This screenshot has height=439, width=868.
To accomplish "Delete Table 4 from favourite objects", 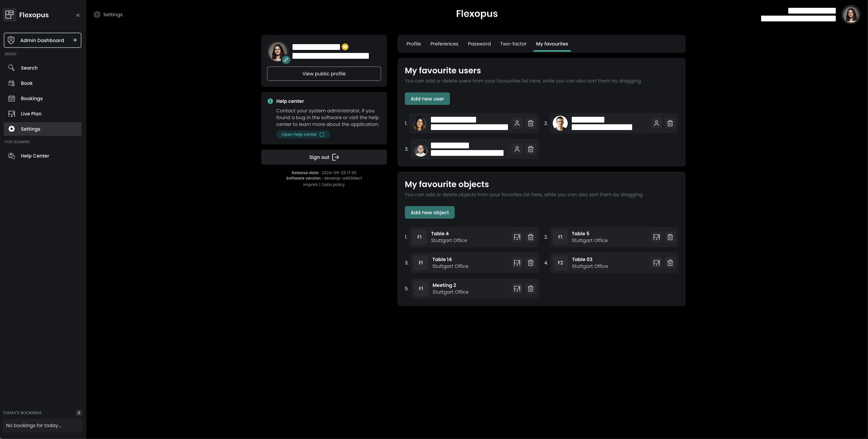I will pos(531,237).
